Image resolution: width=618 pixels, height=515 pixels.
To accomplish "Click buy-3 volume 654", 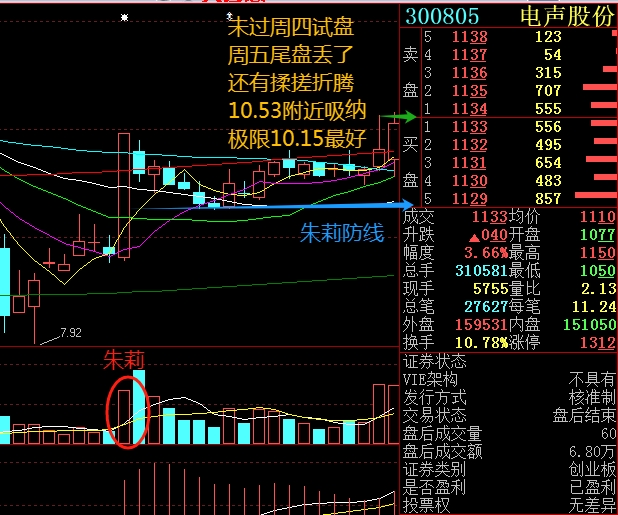I will [x=548, y=163].
